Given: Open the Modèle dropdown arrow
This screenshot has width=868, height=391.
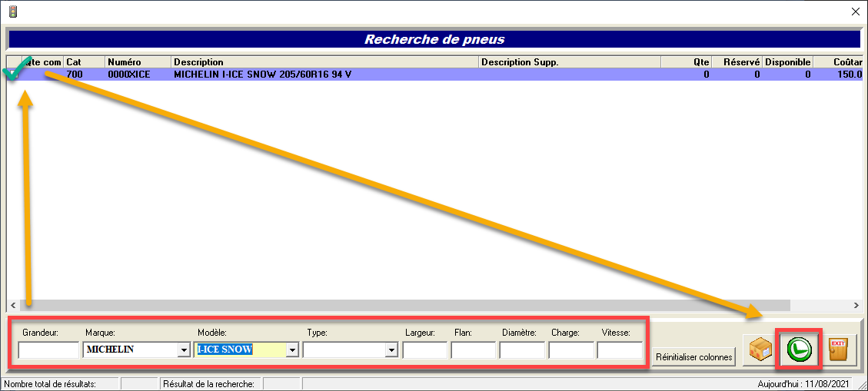Looking at the screenshot, I should [x=294, y=350].
